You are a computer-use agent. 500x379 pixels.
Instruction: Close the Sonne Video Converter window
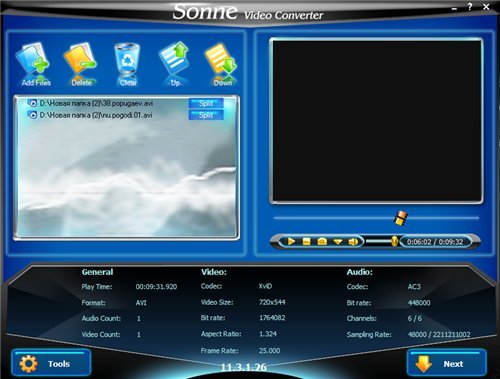[486, 7]
